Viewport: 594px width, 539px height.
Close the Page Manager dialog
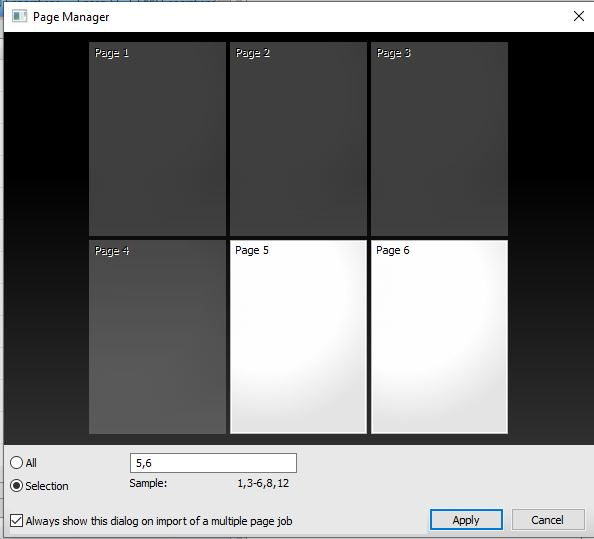tap(578, 16)
